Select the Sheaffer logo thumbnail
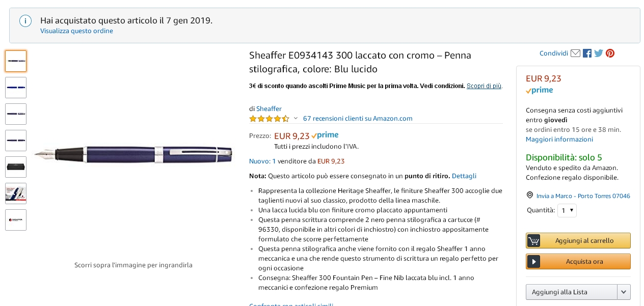 click(16, 220)
